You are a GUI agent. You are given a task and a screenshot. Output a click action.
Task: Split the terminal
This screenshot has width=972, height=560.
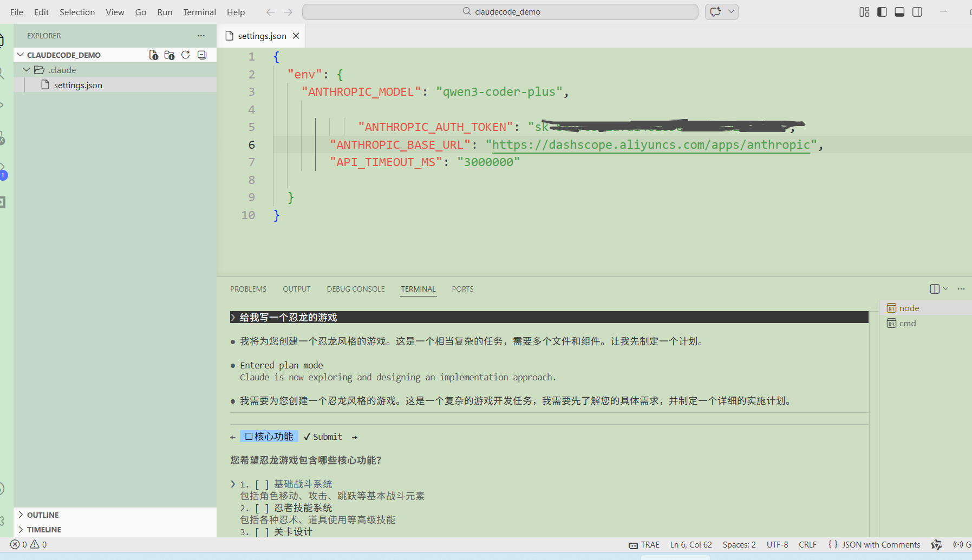pos(935,289)
